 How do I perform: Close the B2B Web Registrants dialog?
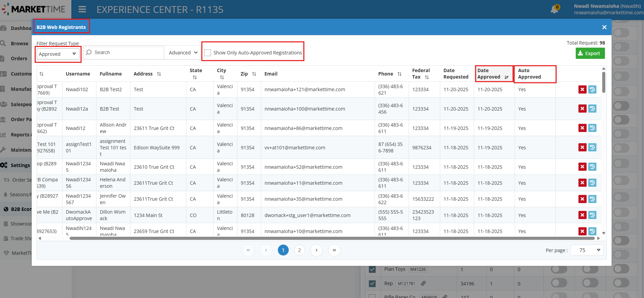coord(604,27)
